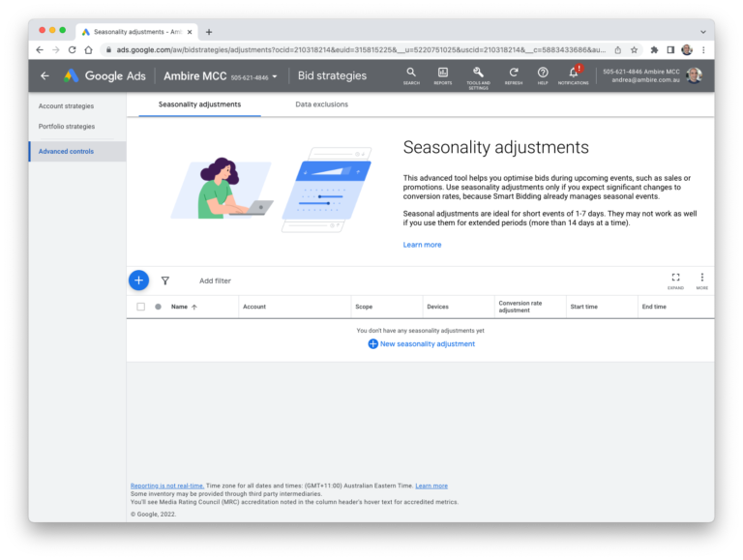Click the Google Ads logo
This screenshot has width=743, height=560.
(x=104, y=75)
